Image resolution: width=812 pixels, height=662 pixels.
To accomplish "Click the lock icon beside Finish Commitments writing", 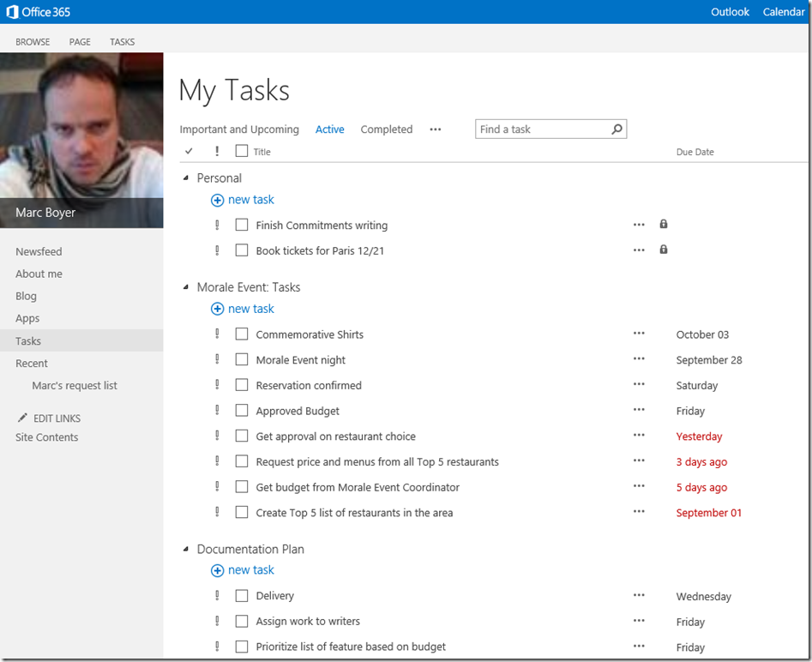I will pyautogui.click(x=663, y=224).
